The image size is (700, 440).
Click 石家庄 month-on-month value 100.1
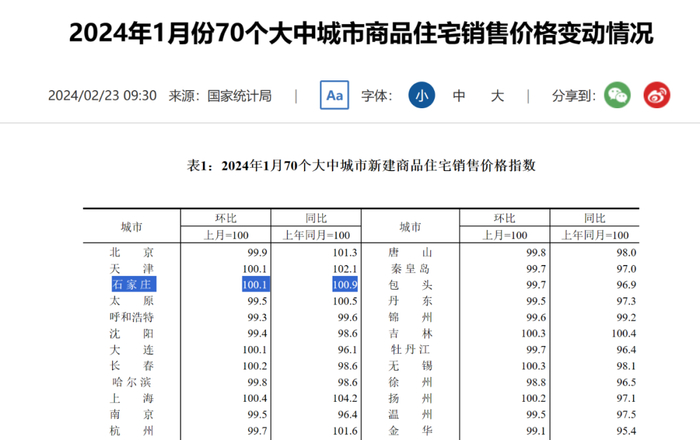[x=256, y=284]
